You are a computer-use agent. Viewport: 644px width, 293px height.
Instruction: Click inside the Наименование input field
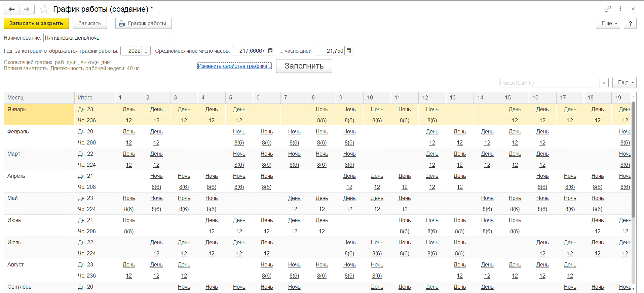(108, 38)
